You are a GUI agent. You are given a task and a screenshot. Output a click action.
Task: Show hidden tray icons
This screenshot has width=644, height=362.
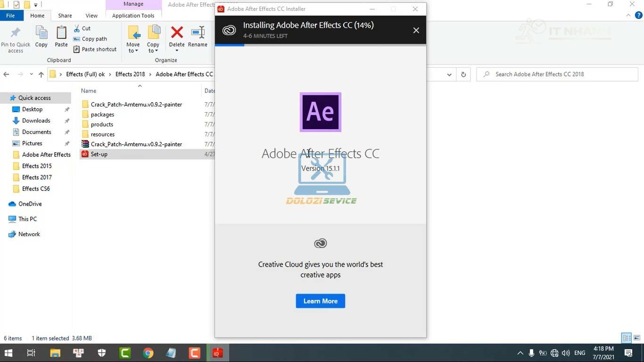520,353
